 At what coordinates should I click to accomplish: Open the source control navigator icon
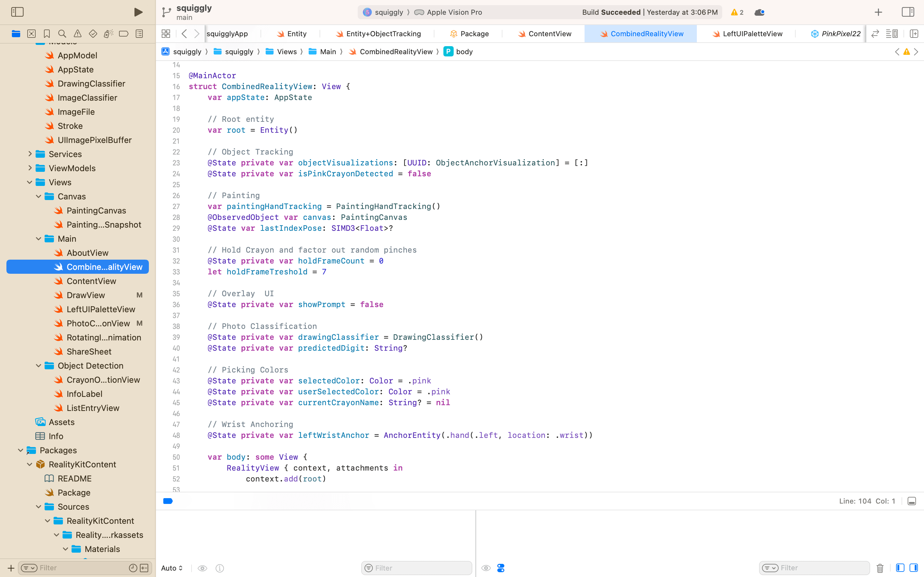[31, 34]
